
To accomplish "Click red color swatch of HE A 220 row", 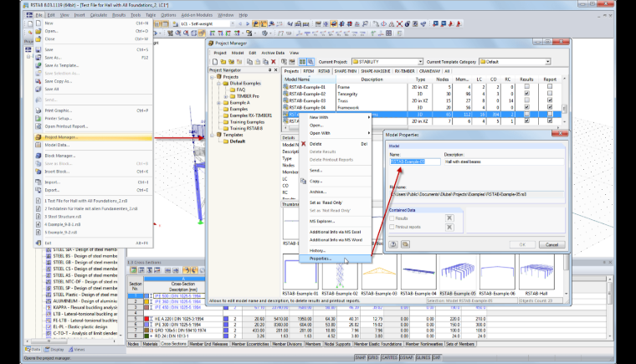I will 146,319.
